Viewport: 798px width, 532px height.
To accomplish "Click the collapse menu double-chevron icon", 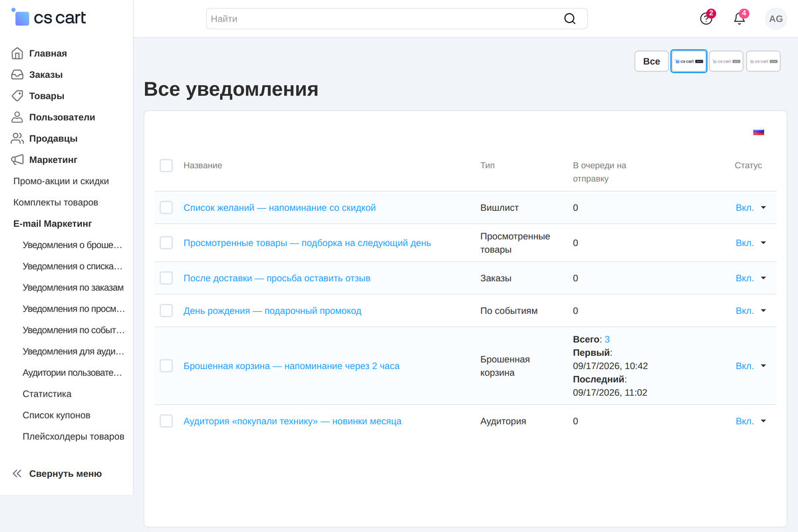I will click(x=17, y=473).
